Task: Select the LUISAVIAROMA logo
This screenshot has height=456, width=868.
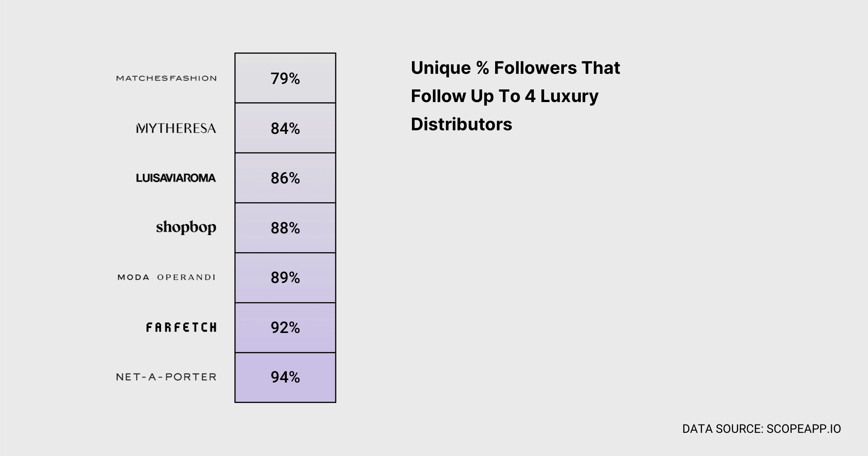Action: (x=176, y=178)
